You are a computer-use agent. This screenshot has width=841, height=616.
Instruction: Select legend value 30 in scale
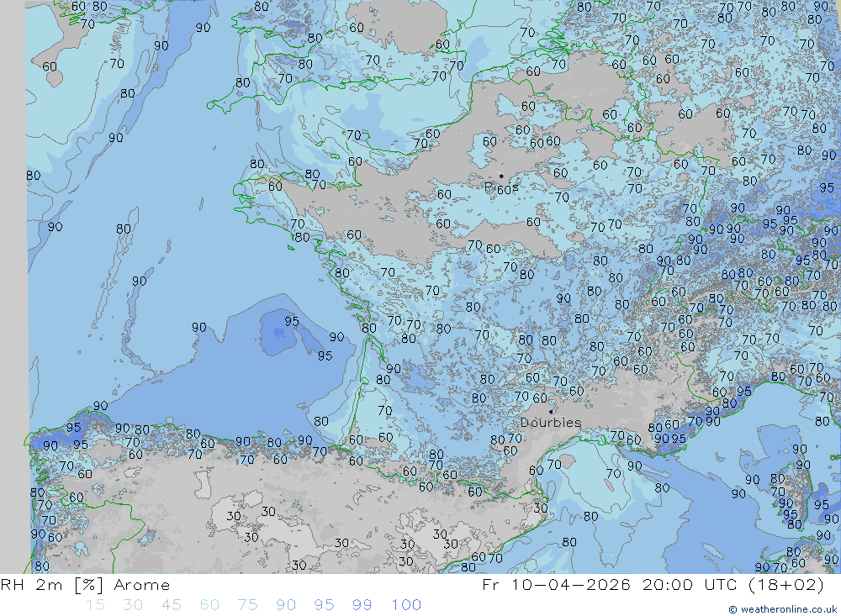click(133, 605)
